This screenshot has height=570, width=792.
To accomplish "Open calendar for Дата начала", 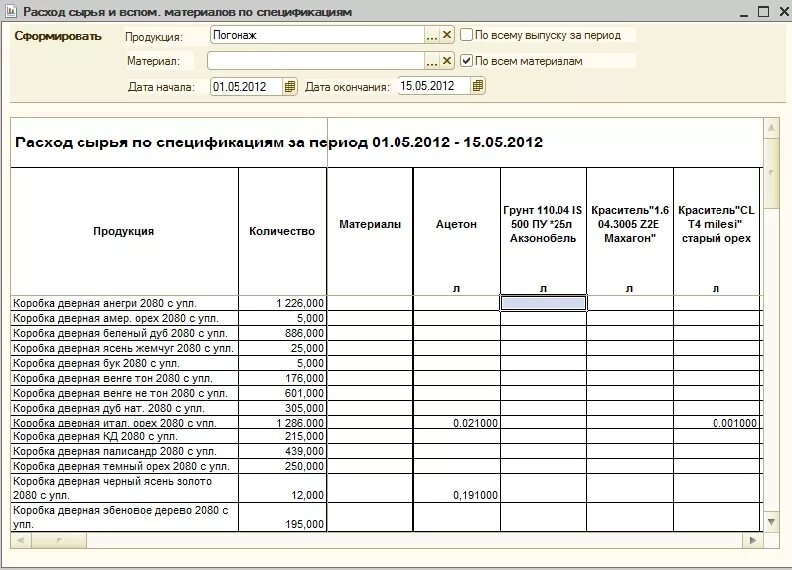I will pyautogui.click(x=289, y=86).
